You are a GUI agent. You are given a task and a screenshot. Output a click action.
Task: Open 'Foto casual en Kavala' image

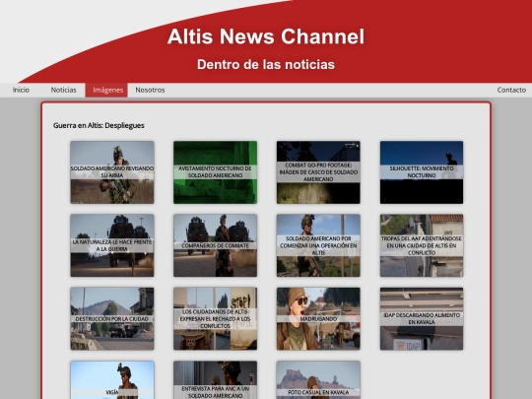point(318,380)
